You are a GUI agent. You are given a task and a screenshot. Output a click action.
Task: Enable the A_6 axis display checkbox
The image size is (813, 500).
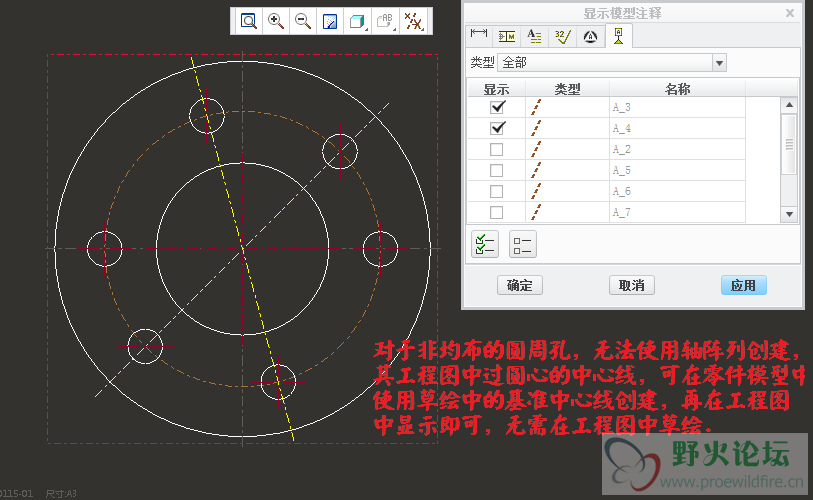497,191
